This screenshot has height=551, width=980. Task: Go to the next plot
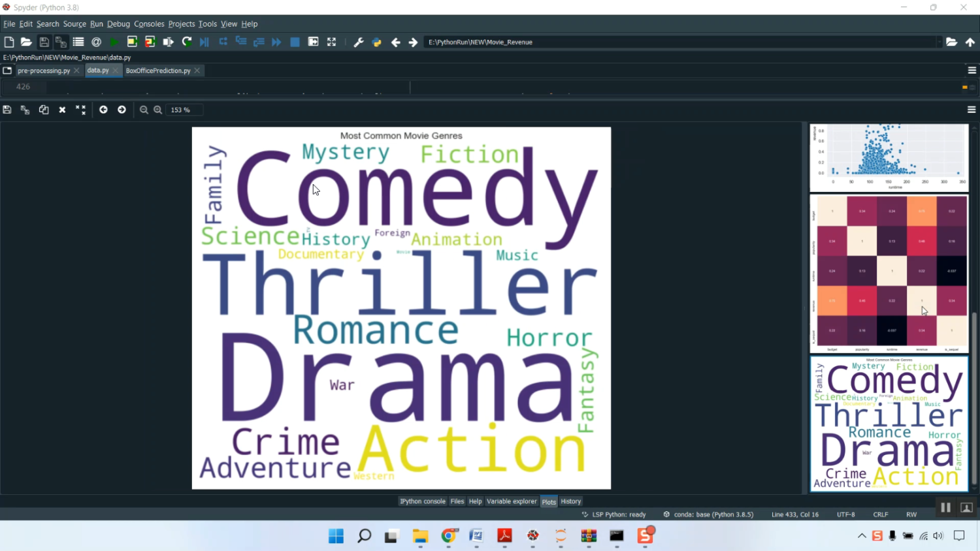coord(122,109)
